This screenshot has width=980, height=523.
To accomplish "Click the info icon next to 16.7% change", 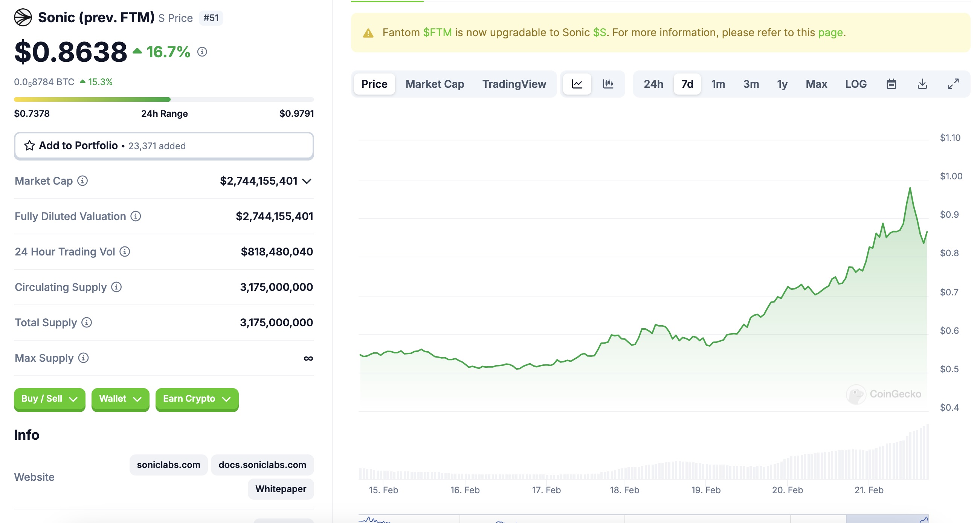I will point(202,52).
